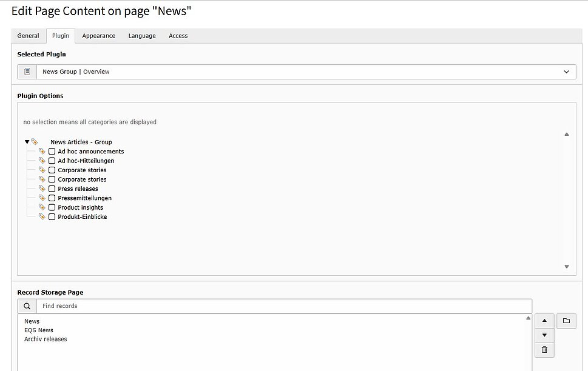This screenshot has width=588, height=371.
Task: Click the tag icon beside Press releases
Action: (x=42, y=189)
